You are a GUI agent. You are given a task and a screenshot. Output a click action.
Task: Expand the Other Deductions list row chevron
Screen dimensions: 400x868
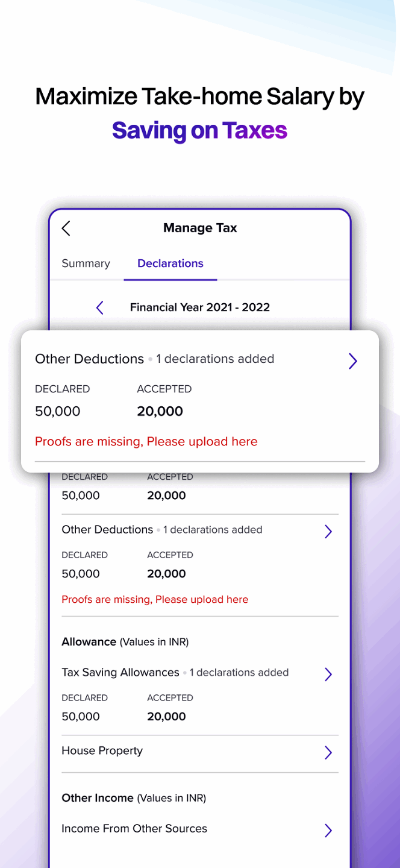click(328, 531)
